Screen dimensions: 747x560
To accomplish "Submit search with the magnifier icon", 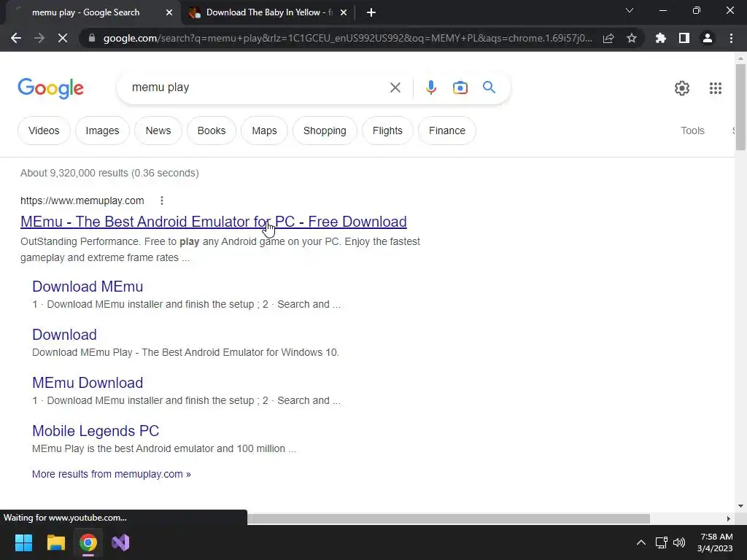I will 489,87.
